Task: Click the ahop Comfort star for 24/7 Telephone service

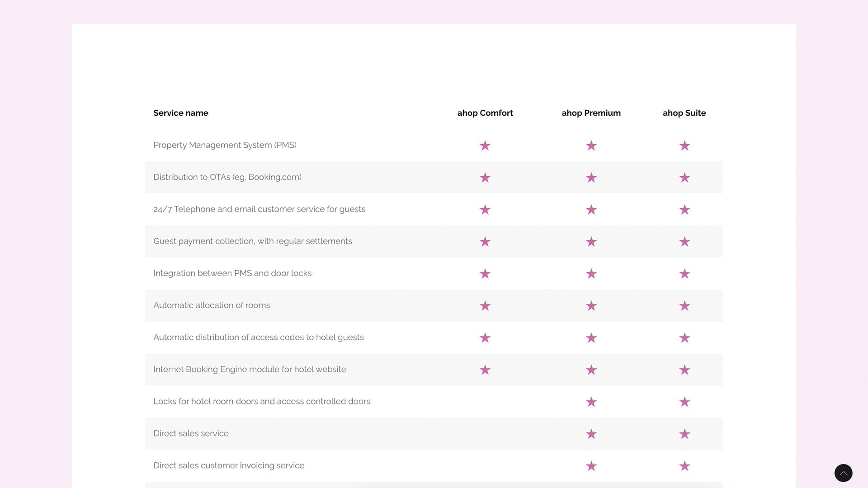Action: coord(485,210)
